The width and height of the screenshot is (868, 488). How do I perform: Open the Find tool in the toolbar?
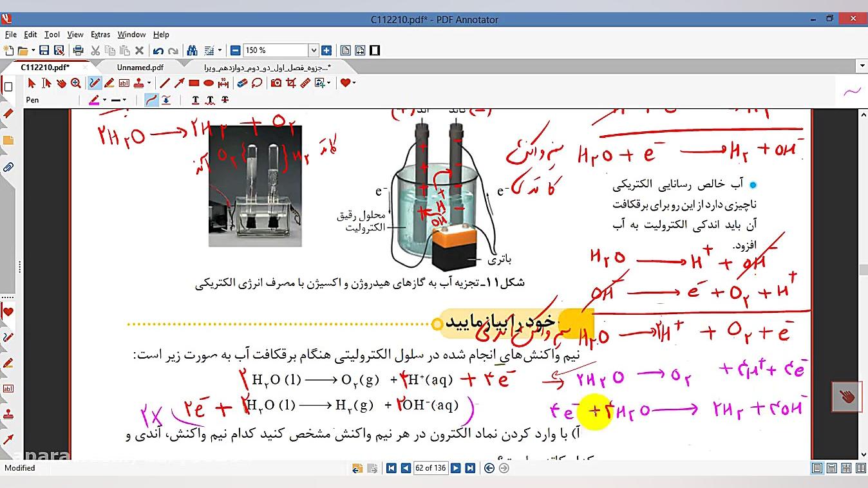point(193,50)
